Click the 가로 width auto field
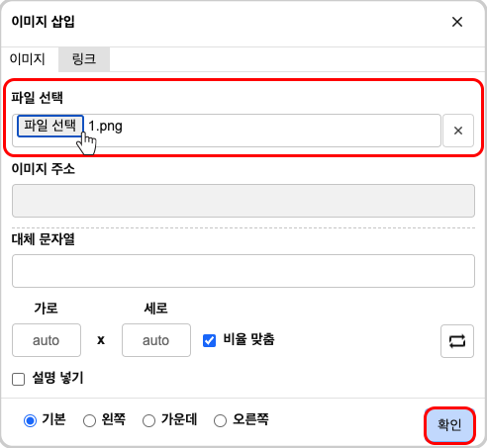487x448 pixels. point(47,340)
